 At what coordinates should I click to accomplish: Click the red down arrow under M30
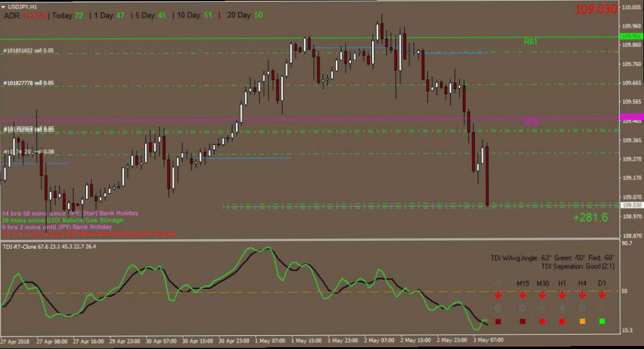[542, 295]
